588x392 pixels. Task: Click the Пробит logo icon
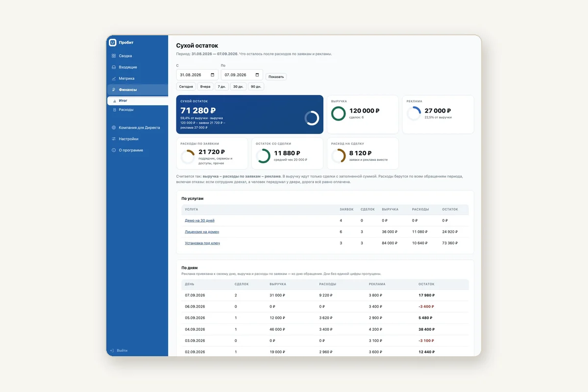click(x=113, y=43)
